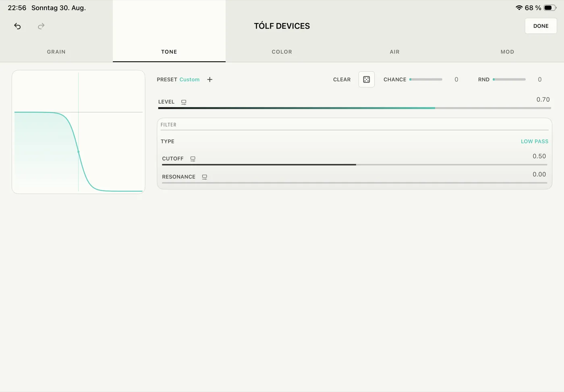
Task: Open the COLOR tab
Action: [x=282, y=52]
